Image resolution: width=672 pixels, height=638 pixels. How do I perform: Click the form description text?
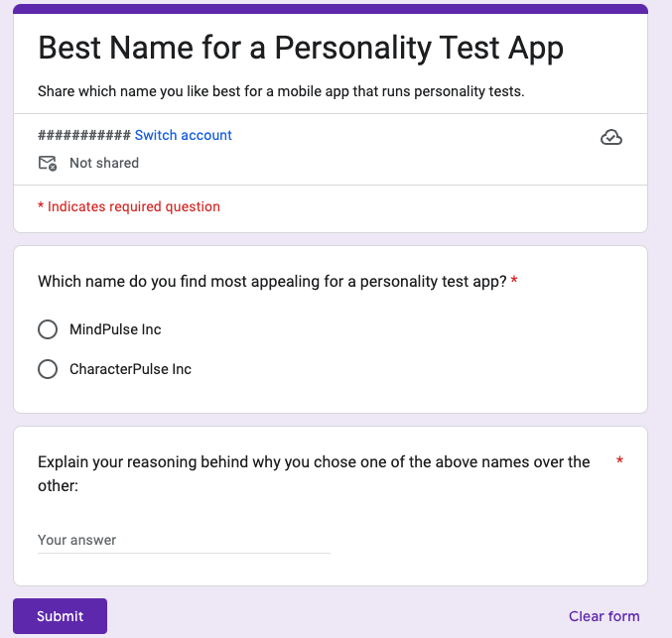[281, 91]
